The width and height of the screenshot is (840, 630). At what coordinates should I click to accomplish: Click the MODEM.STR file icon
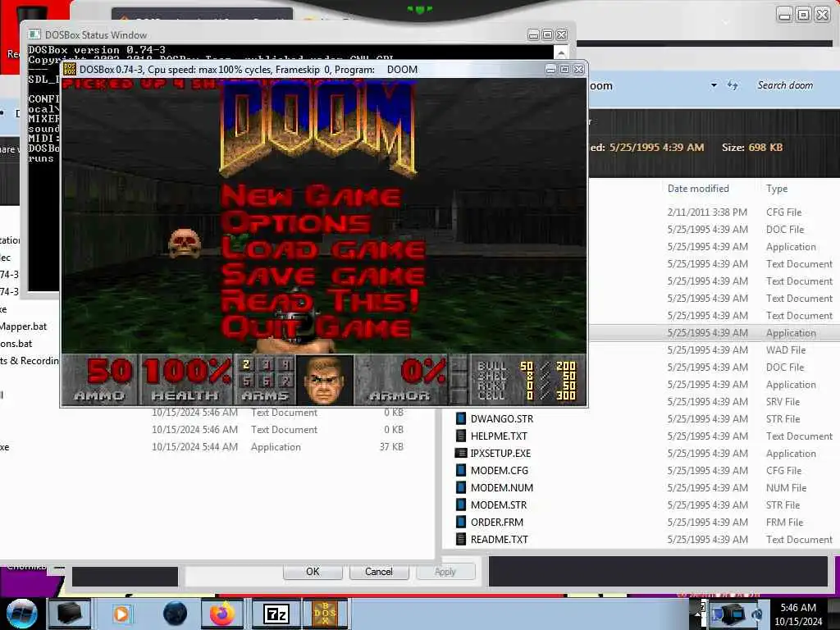[460, 504]
